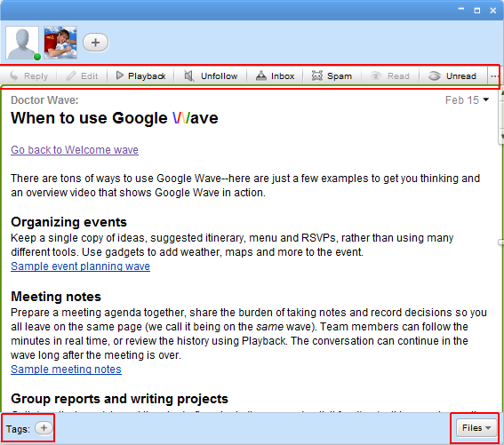Viewport: 504px width, 445px height.
Task: Open the toolbar overflow ellipsis menu
Action: pyautogui.click(x=494, y=76)
